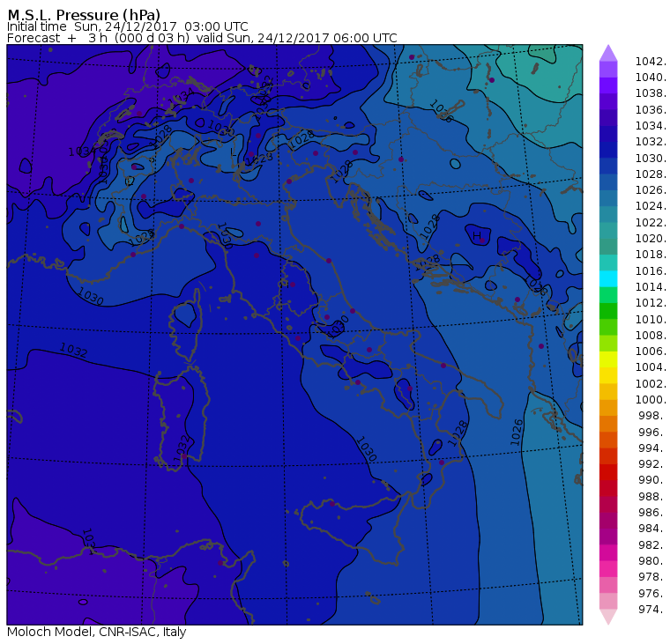Click the "Forecast + 3 h" validity line
The width and height of the screenshot is (670, 644).
click(x=202, y=38)
